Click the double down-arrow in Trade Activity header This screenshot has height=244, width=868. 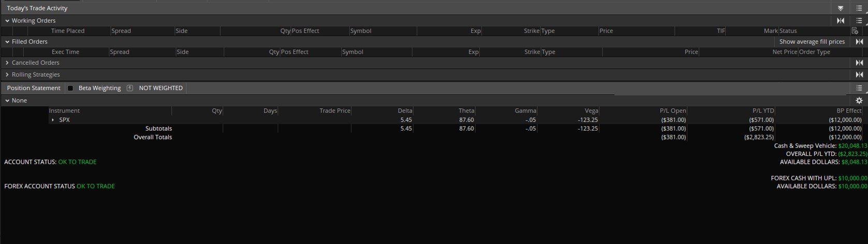841,8
